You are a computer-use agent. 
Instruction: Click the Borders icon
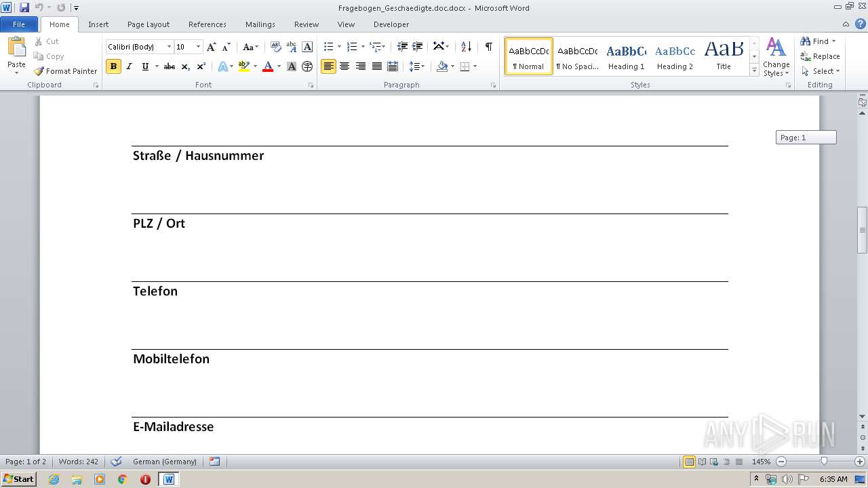465,66
